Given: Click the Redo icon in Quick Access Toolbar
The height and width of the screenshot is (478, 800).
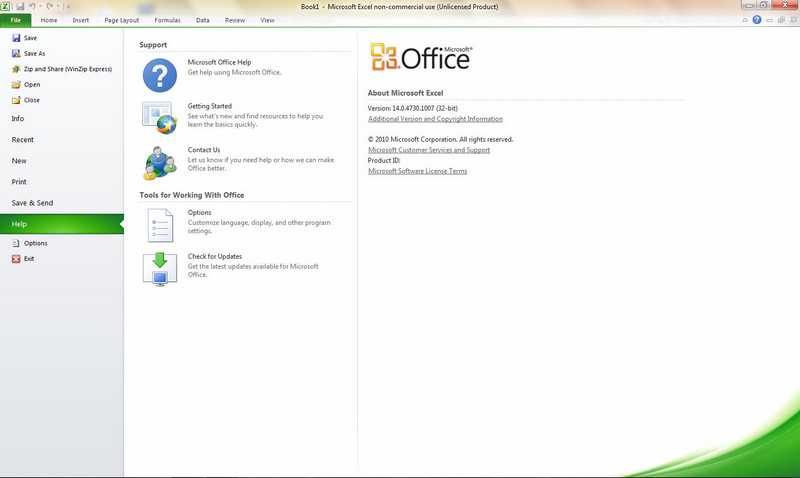Looking at the screenshot, I should pyautogui.click(x=50, y=6).
